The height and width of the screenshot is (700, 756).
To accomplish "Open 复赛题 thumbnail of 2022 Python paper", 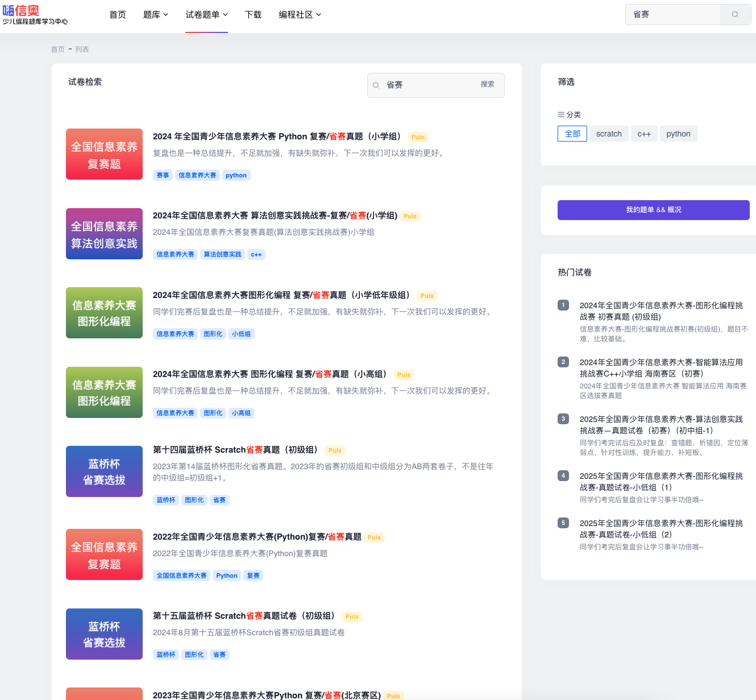I will click(x=104, y=554).
